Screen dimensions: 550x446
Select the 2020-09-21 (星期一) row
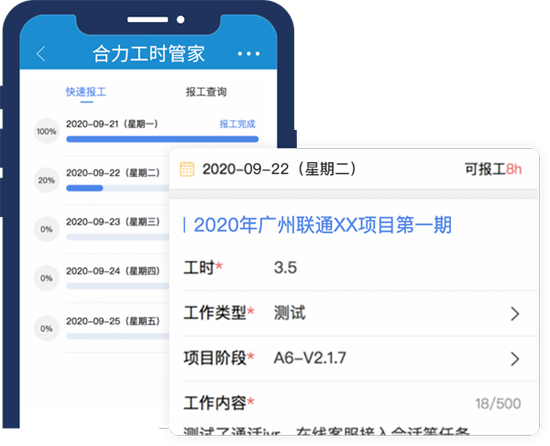click(147, 131)
